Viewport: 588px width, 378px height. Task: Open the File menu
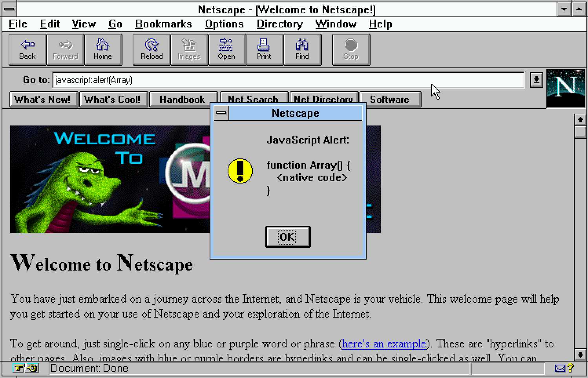coord(18,24)
